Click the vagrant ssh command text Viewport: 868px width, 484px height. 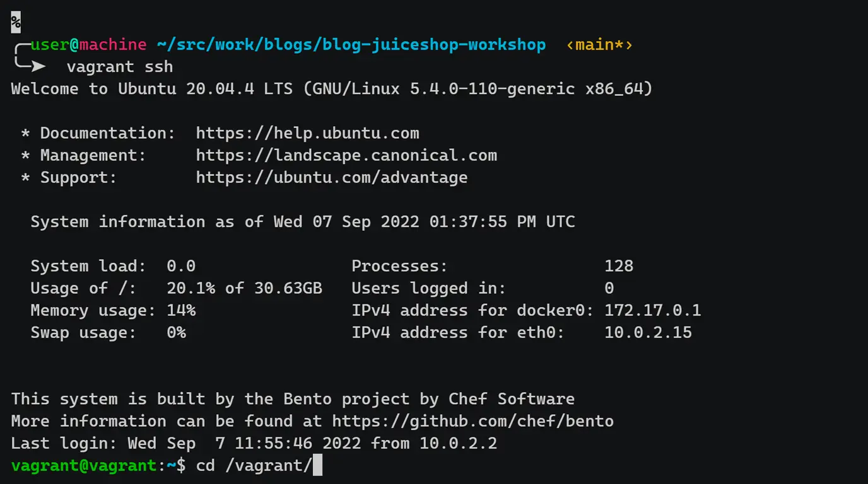[x=120, y=67]
